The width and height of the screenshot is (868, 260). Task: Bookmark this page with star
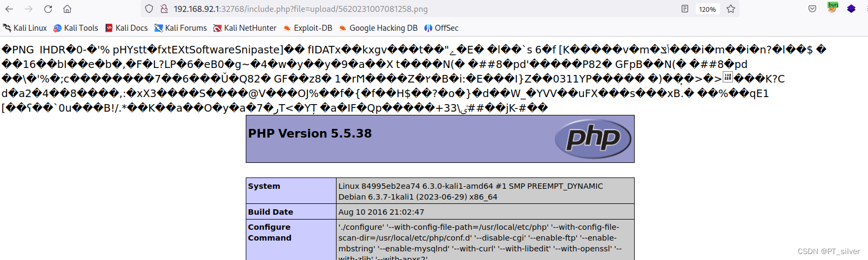(x=731, y=9)
